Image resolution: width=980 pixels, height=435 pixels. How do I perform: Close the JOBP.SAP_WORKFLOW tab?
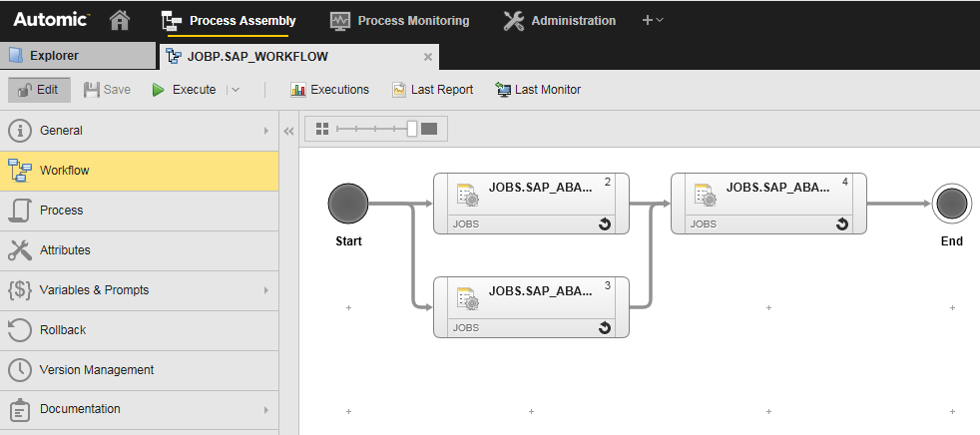pos(428,57)
